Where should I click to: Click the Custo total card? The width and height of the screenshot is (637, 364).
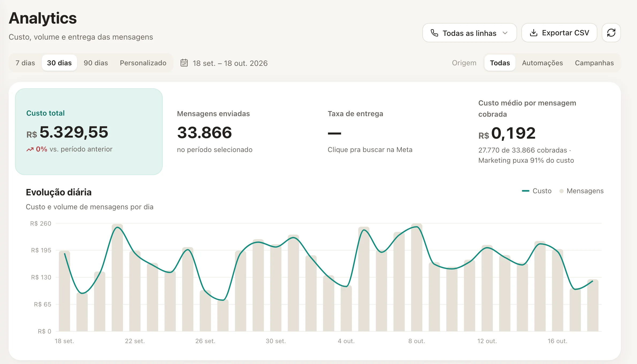pos(89,132)
